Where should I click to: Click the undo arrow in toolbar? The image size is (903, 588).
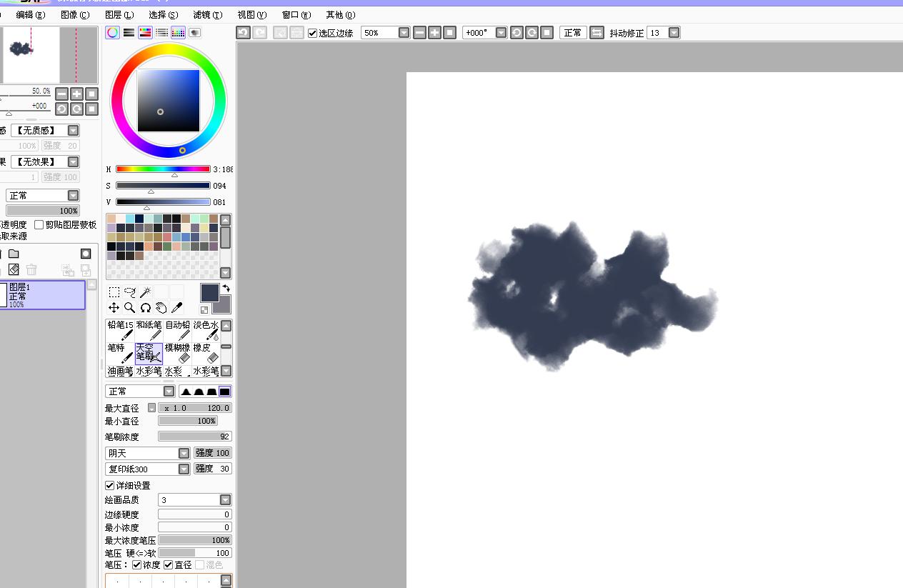click(243, 33)
